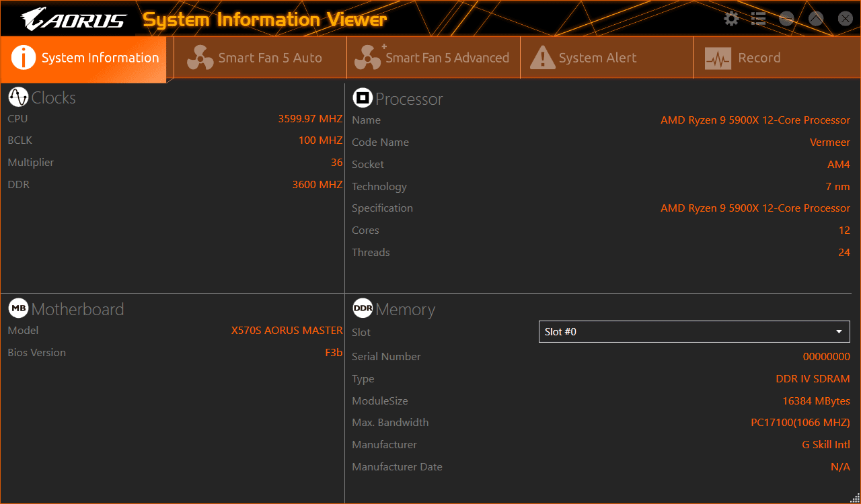Open the Slot #0 memory dropdown
The width and height of the screenshot is (861, 504).
pos(694,331)
